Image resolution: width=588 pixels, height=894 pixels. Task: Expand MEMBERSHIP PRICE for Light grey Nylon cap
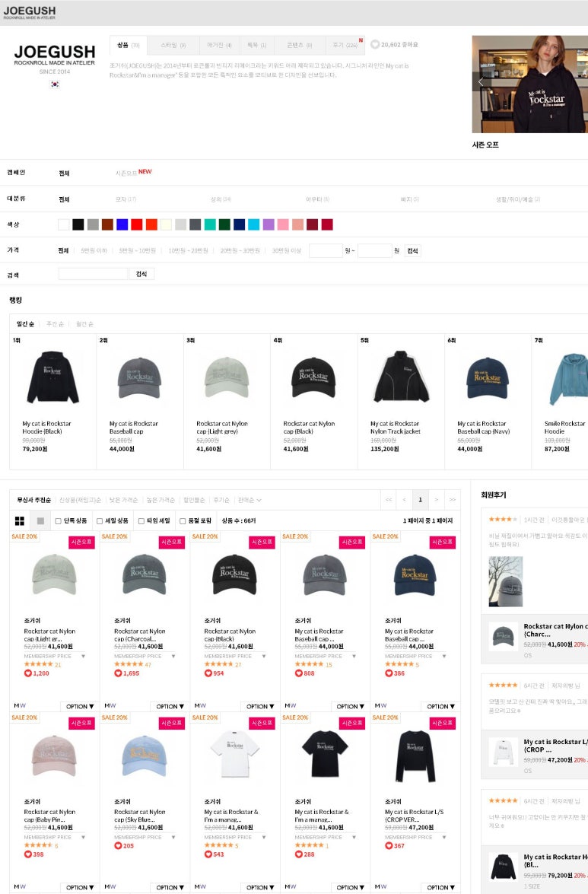click(x=55, y=657)
